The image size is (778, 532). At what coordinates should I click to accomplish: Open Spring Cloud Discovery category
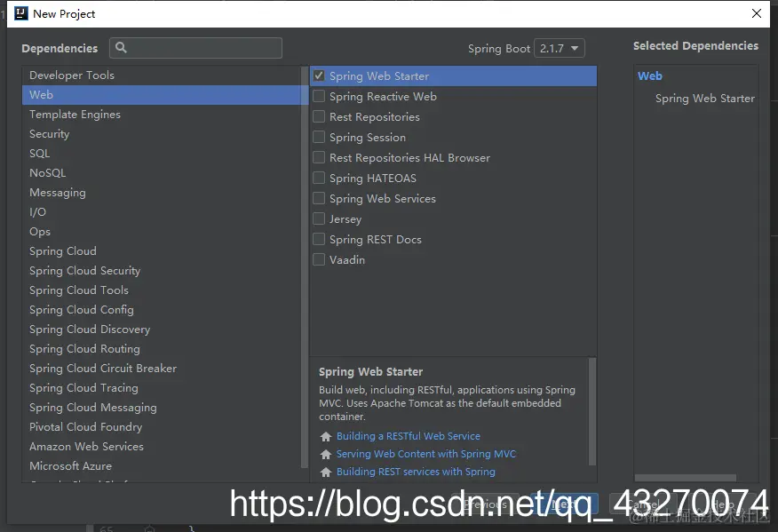pos(162,329)
